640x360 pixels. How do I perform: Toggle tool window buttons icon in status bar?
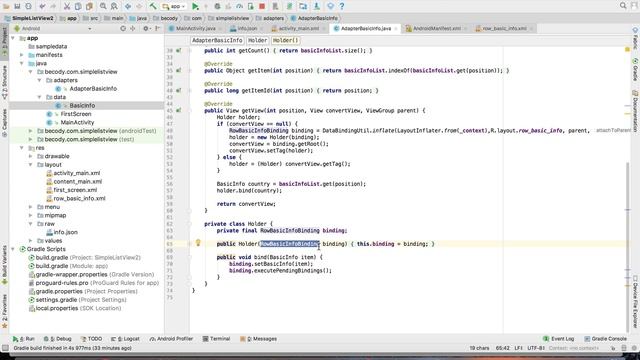pyautogui.click(x=5, y=348)
